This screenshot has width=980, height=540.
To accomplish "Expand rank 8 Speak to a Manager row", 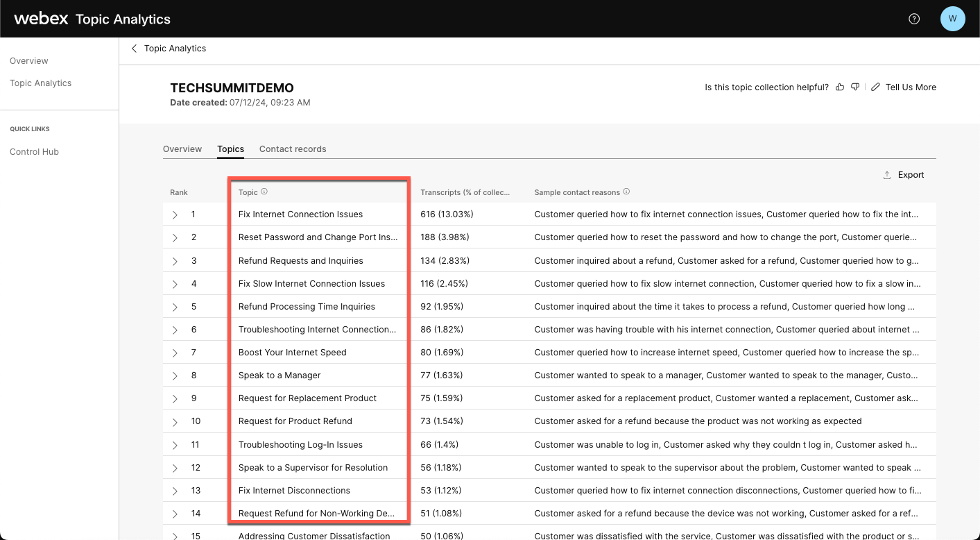I will 175,376.
